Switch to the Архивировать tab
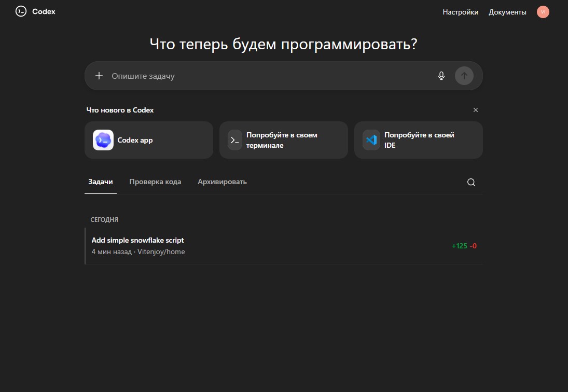 [x=222, y=182]
